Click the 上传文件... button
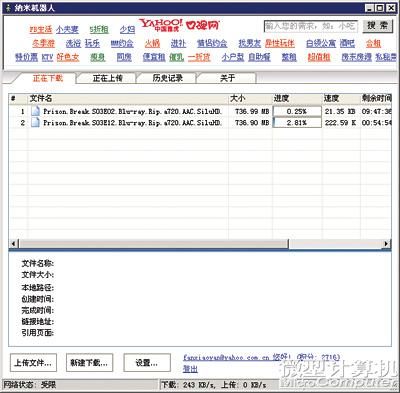The height and width of the screenshot is (393, 400). click(33, 363)
